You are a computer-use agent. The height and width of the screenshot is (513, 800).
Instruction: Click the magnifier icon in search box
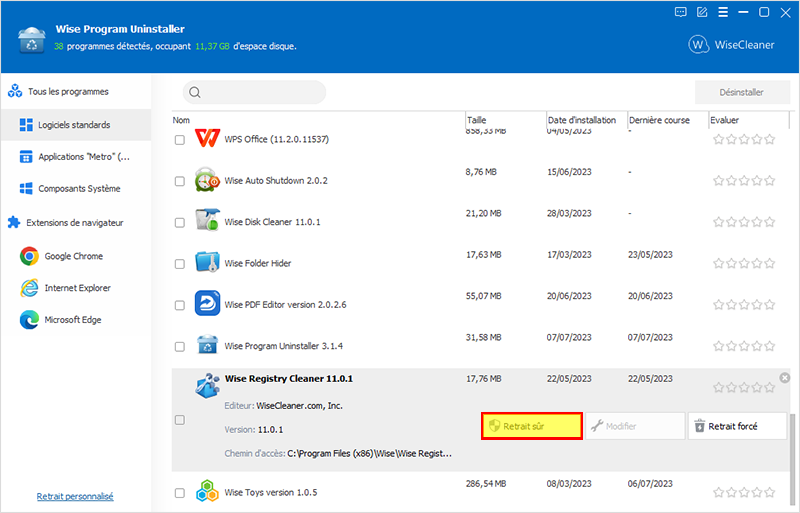click(195, 92)
